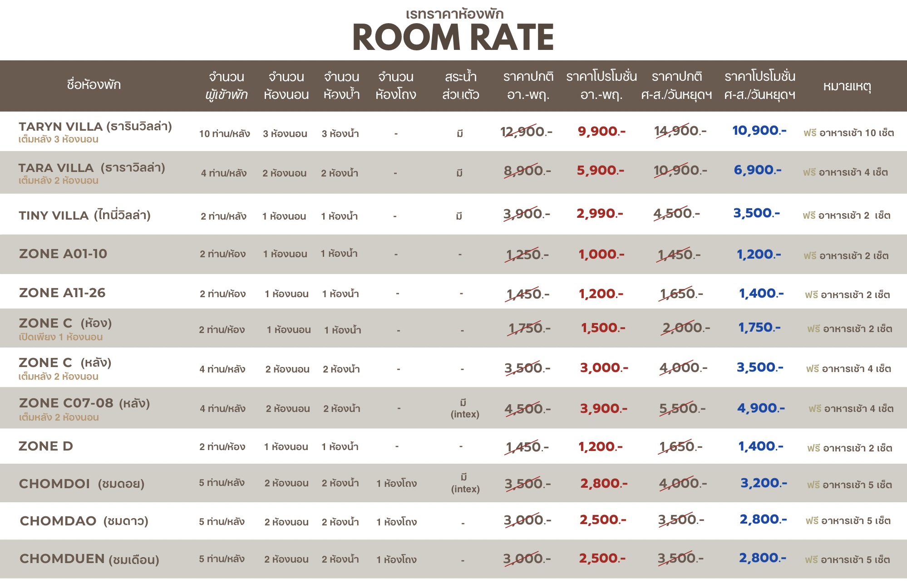This screenshot has width=907, height=588.
Task: Click the ZONE D row label
Action: [x=46, y=446]
